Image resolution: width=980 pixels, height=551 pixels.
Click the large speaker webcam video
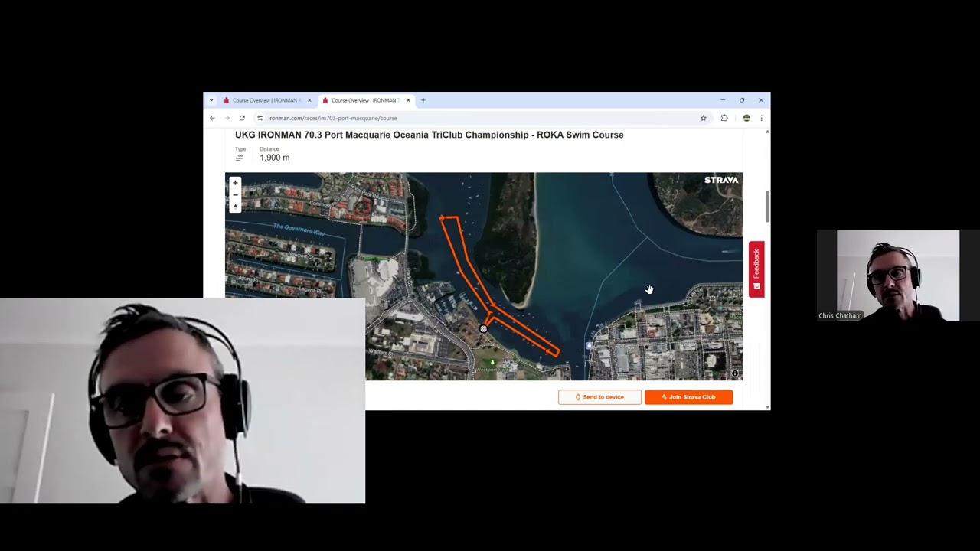[182, 401]
